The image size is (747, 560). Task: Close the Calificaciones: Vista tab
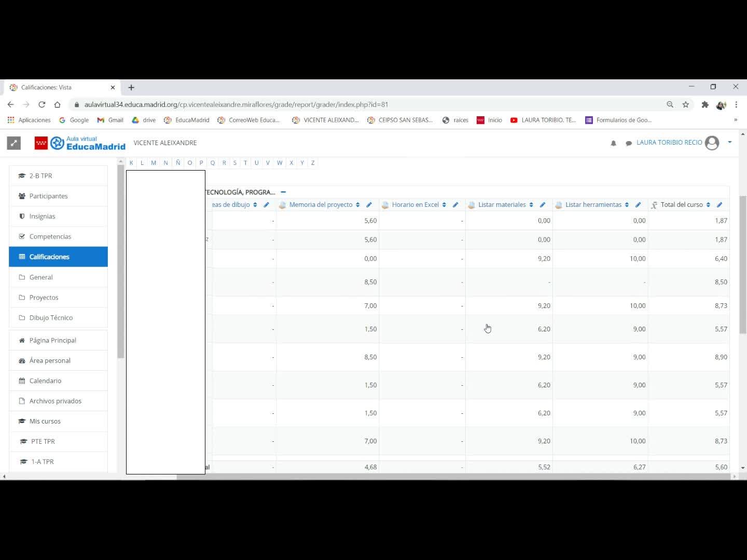pos(113,88)
